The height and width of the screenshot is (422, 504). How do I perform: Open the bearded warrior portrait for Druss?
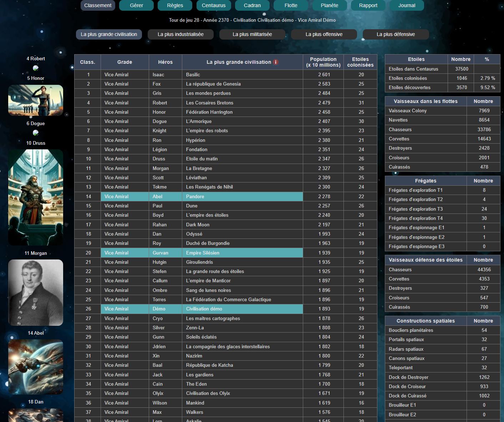pyautogui.click(x=36, y=197)
